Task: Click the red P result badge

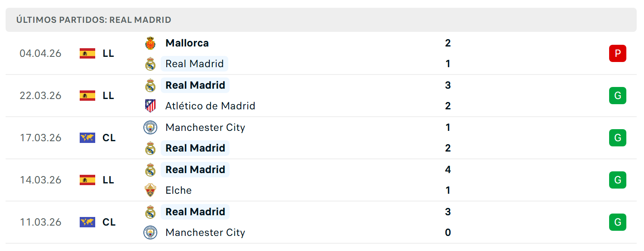Action: pos(617,53)
